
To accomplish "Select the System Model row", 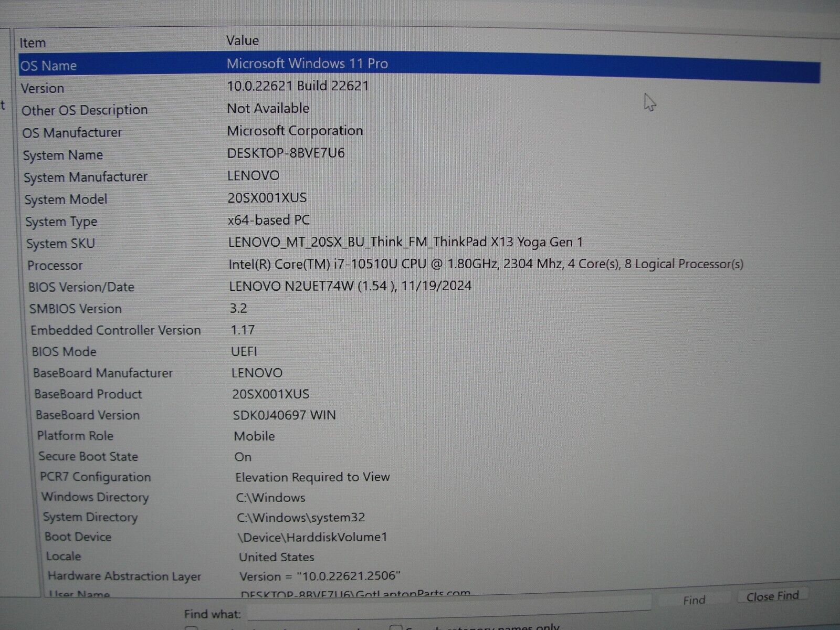I will (66, 199).
